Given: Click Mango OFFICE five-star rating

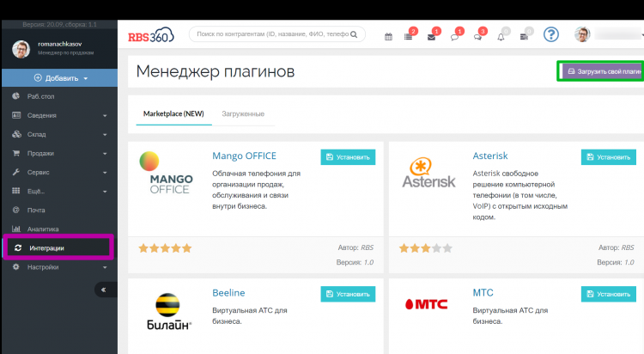Looking at the screenshot, I should pos(165,248).
